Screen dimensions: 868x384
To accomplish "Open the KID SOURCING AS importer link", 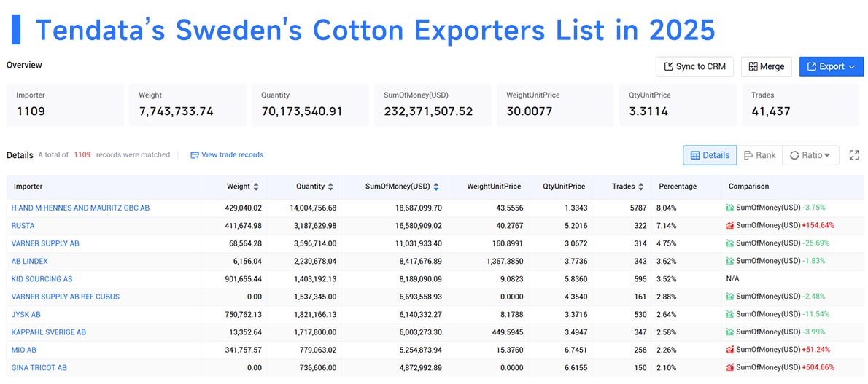I will [42, 279].
